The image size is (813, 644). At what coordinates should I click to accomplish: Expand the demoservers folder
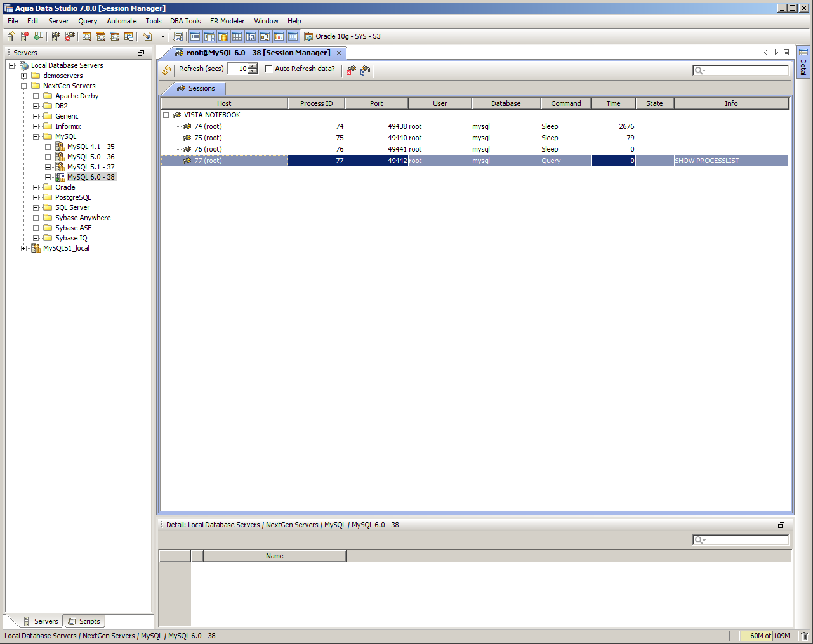[x=23, y=76]
